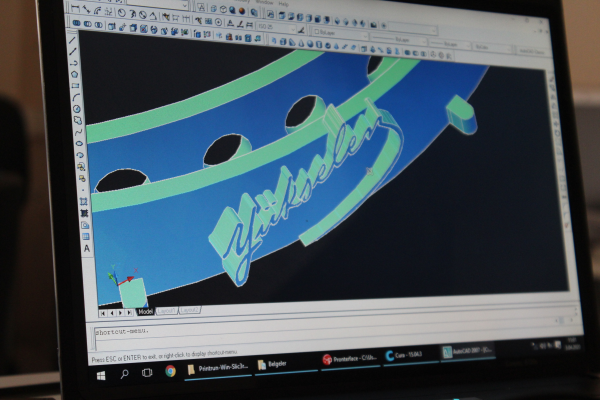Click the Extrude Faces icon
The height and width of the screenshot is (400, 600).
(112, 26)
